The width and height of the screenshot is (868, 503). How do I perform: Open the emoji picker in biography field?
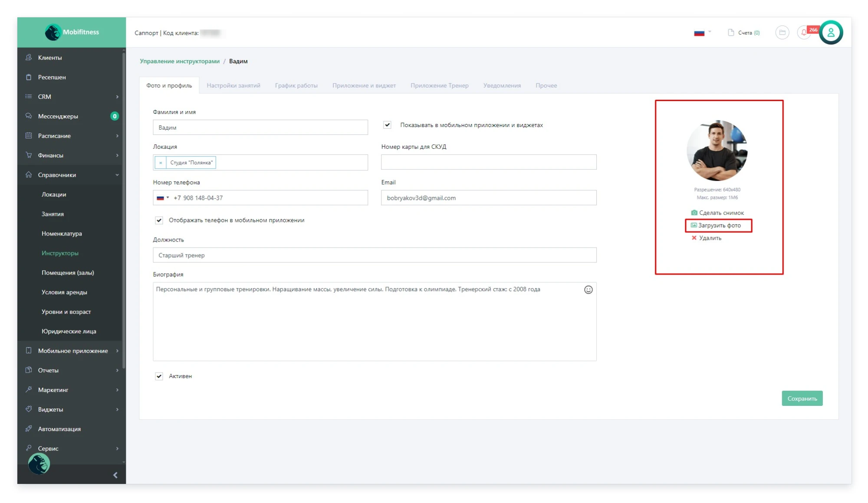coord(588,290)
